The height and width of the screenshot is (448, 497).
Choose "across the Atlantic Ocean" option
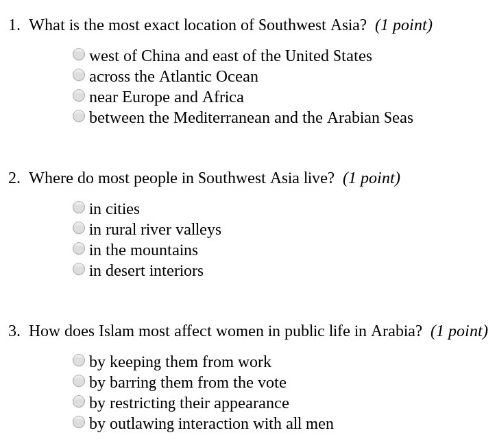pos(79,75)
